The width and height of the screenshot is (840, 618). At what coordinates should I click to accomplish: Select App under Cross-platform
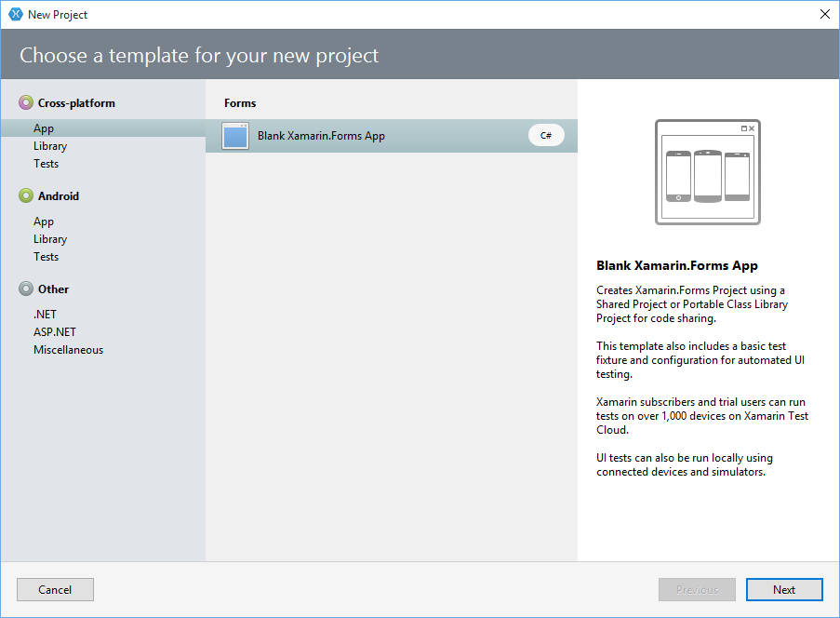(103, 128)
